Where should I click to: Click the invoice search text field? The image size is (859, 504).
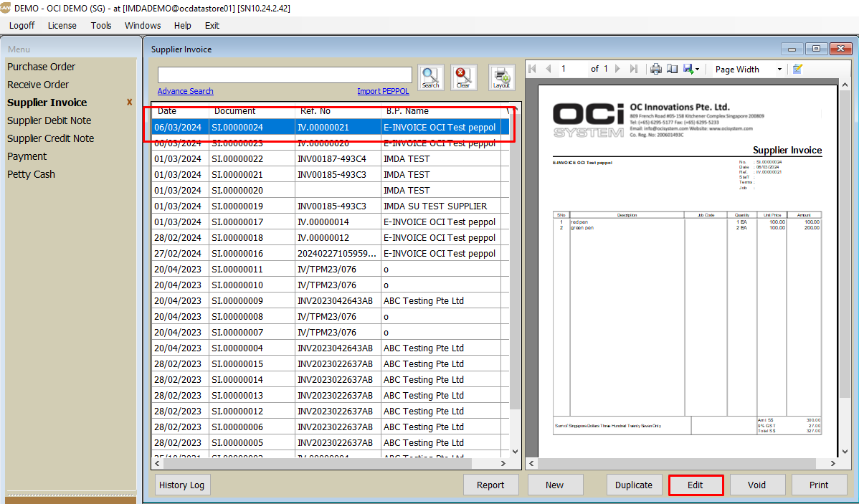point(285,75)
